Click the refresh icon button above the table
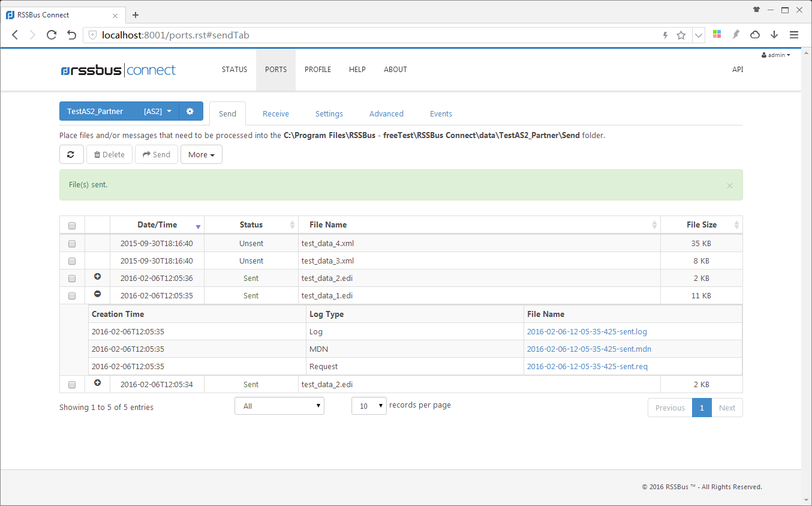Image resolution: width=812 pixels, height=506 pixels. [71, 154]
